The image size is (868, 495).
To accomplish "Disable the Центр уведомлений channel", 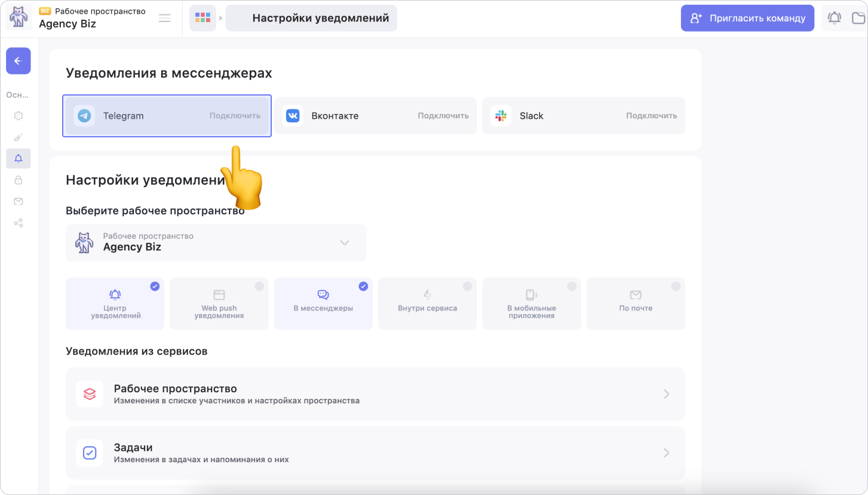I will coord(115,303).
